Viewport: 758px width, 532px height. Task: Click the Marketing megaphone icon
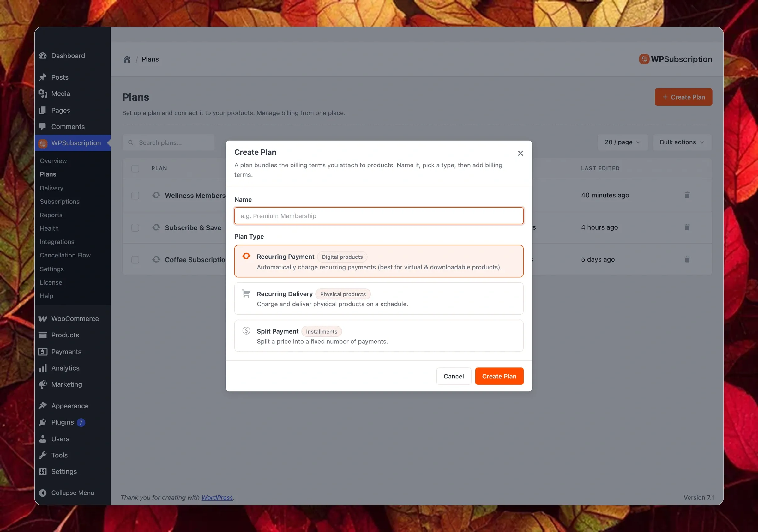coord(43,384)
